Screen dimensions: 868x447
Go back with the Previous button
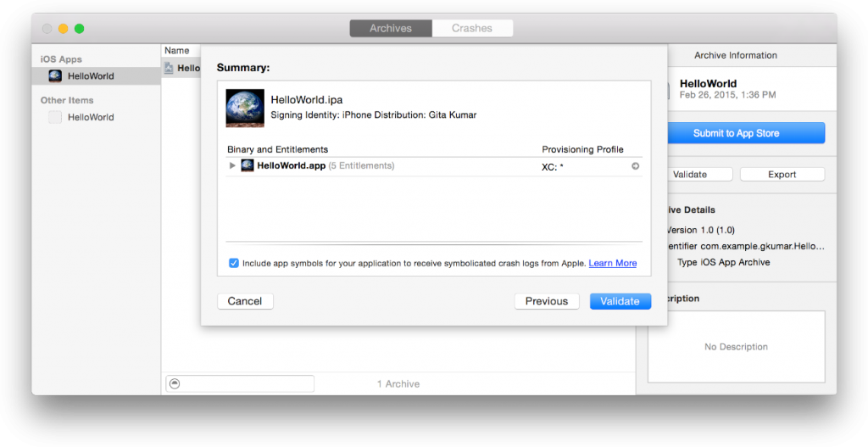[547, 301]
